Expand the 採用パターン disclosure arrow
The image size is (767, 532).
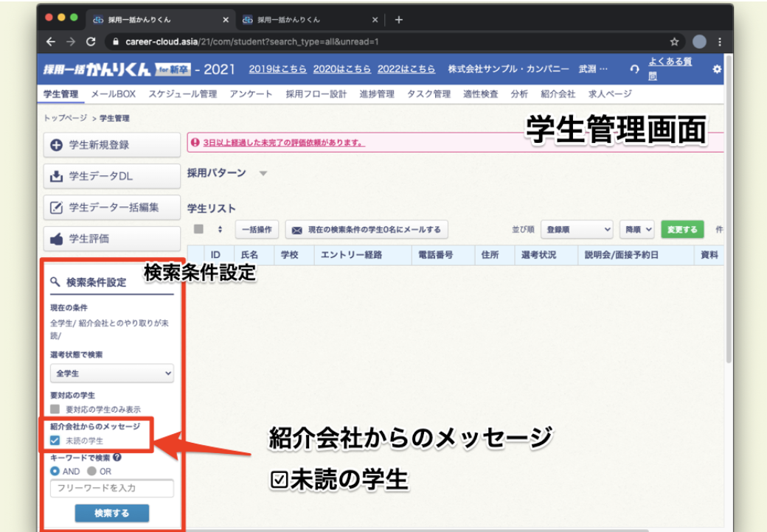click(263, 174)
